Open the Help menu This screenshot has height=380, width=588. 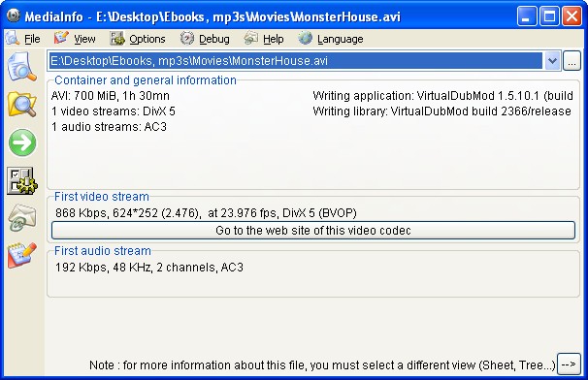pos(273,39)
